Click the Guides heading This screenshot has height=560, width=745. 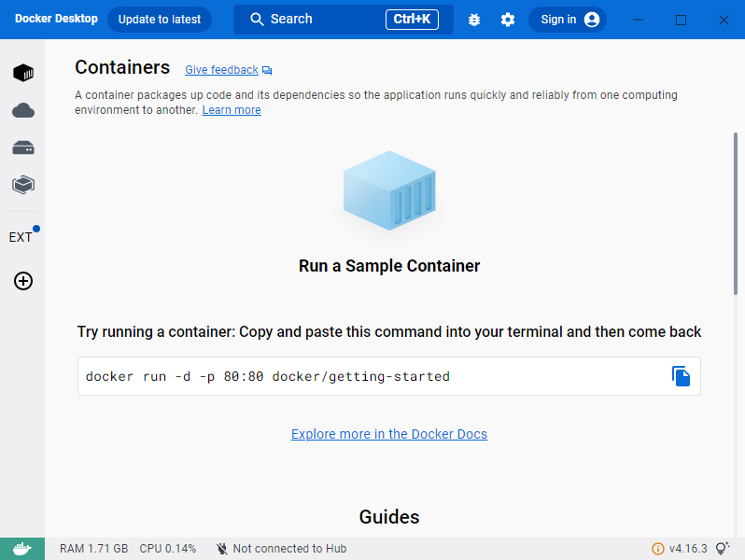[389, 517]
